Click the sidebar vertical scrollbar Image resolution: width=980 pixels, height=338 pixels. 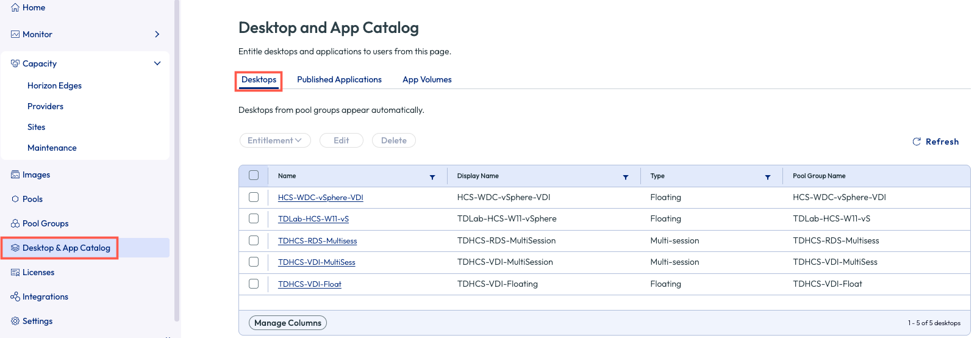tap(177, 159)
